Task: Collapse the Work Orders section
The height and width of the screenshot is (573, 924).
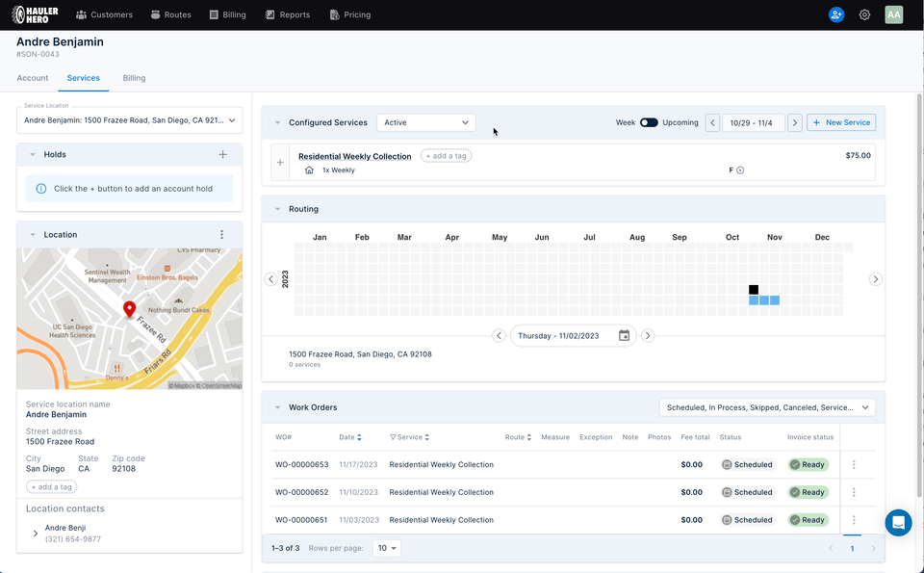Action: click(277, 407)
